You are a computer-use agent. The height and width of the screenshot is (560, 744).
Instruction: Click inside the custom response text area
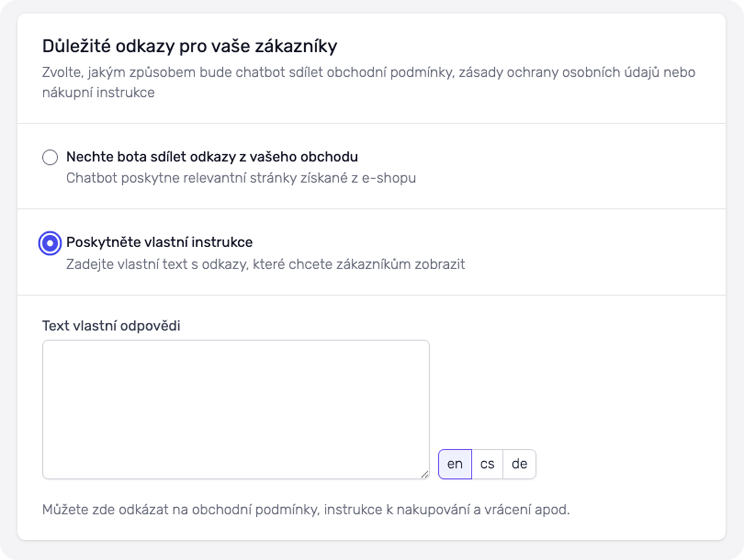coord(236,409)
